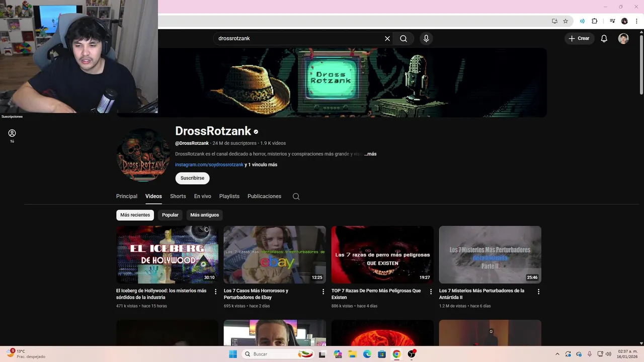Open the Publicaciones tab
The width and height of the screenshot is (644, 362).
click(x=264, y=196)
